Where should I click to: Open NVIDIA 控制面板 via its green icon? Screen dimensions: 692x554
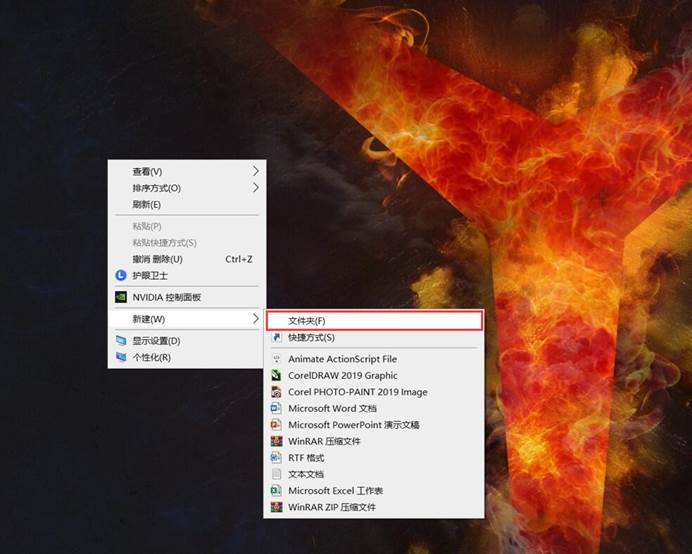pyautogui.click(x=121, y=297)
